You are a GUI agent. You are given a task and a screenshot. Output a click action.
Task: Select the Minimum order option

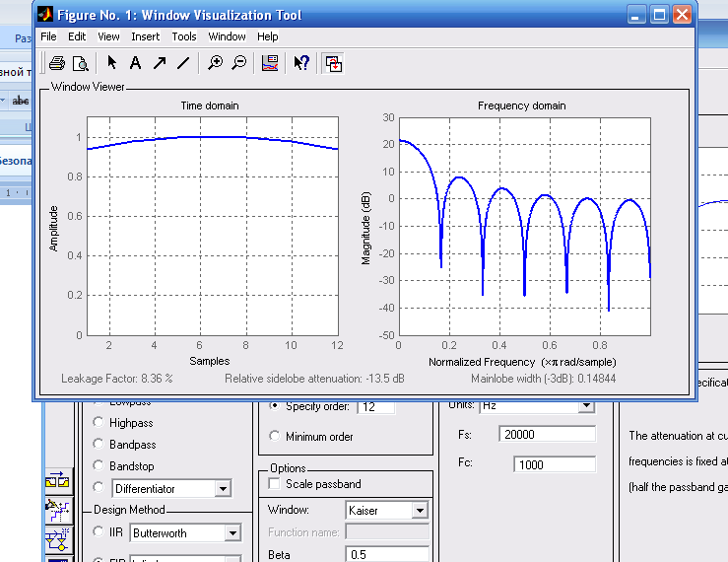[274, 436]
